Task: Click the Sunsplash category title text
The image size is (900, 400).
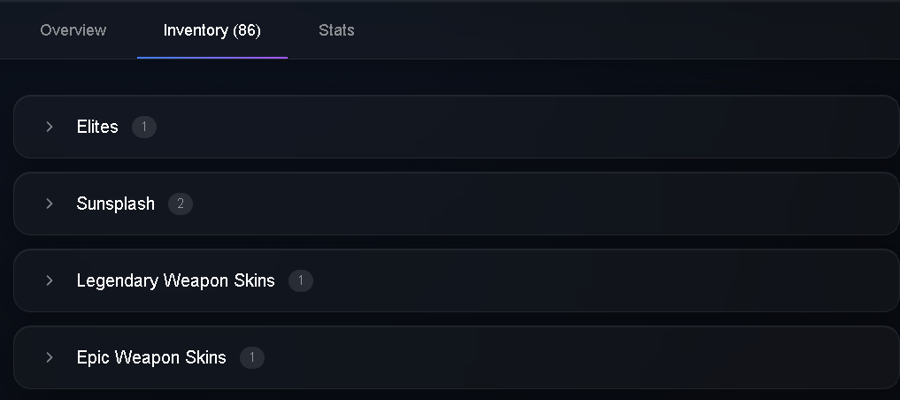Action: (x=115, y=204)
